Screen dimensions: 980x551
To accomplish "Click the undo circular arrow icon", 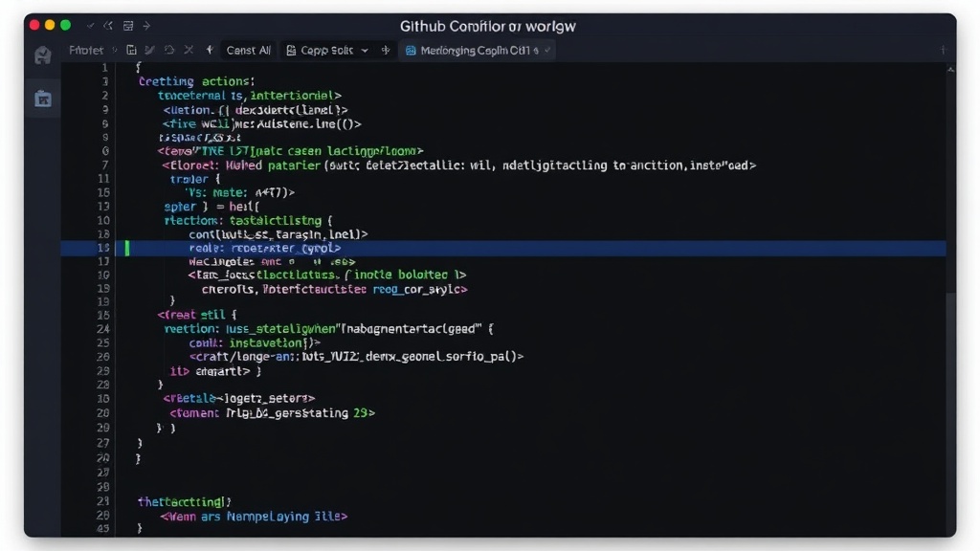I will (x=169, y=50).
